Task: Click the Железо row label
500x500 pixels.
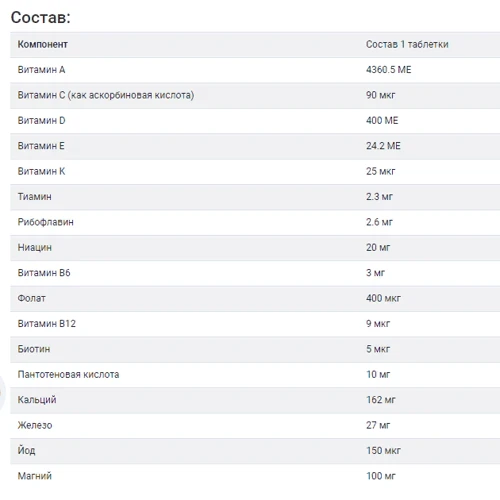Action: tap(35, 425)
